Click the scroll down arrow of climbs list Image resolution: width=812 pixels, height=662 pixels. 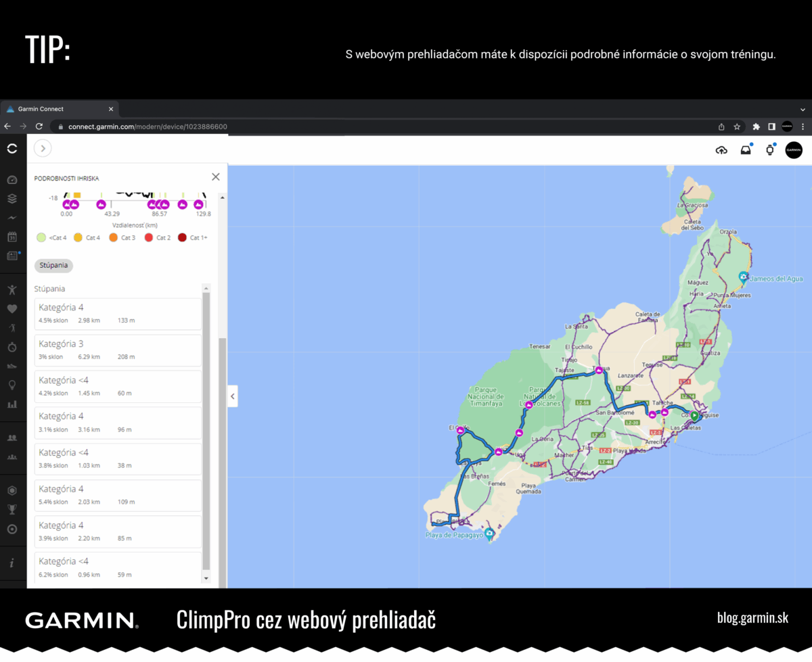pyautogui.click(x=206, y=579)
